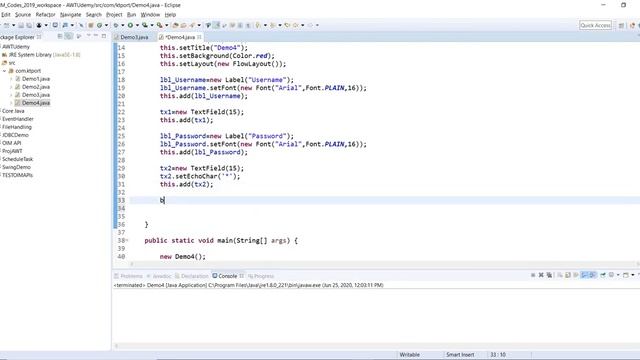Close the Demo4.java editor tab
This screenshot has height=360, width=640.
199,37
